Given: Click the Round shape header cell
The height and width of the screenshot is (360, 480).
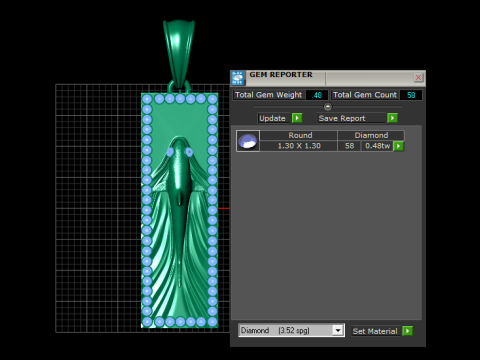Looking at the screenshot, I should point(299,135).
